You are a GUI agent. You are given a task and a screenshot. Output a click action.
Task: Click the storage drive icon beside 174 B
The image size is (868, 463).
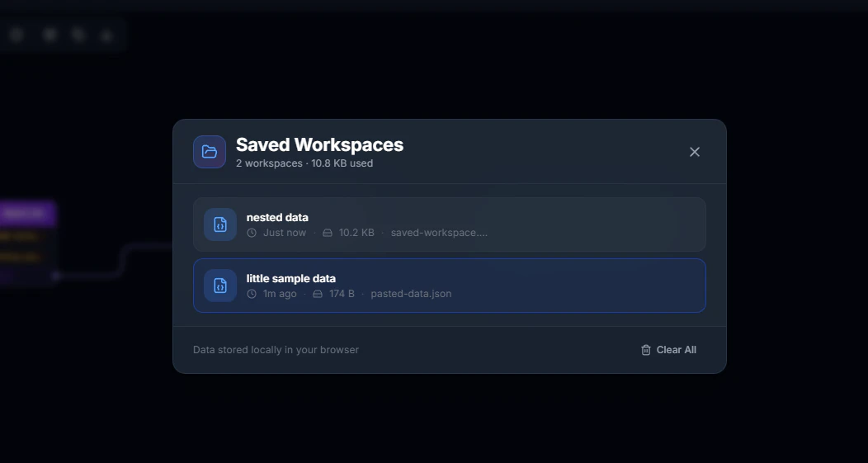[318, 294]
